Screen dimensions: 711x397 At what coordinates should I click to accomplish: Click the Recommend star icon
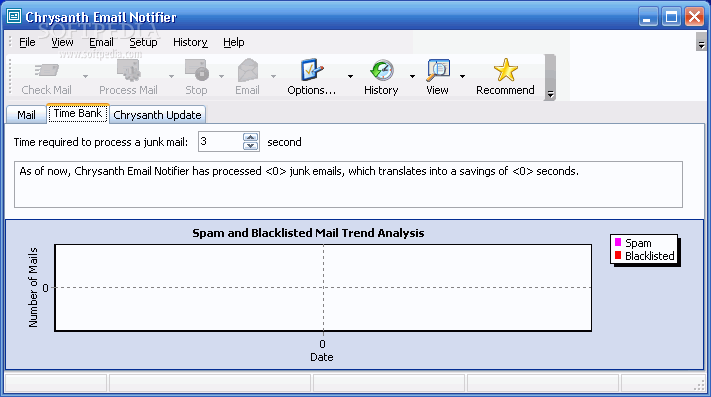coord(505,70)
